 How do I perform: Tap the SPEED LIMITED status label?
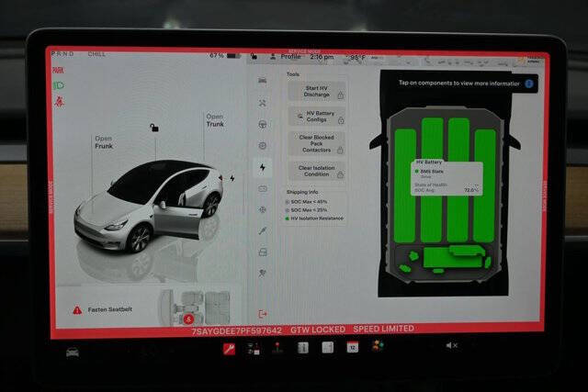click(x=384, y=329)
